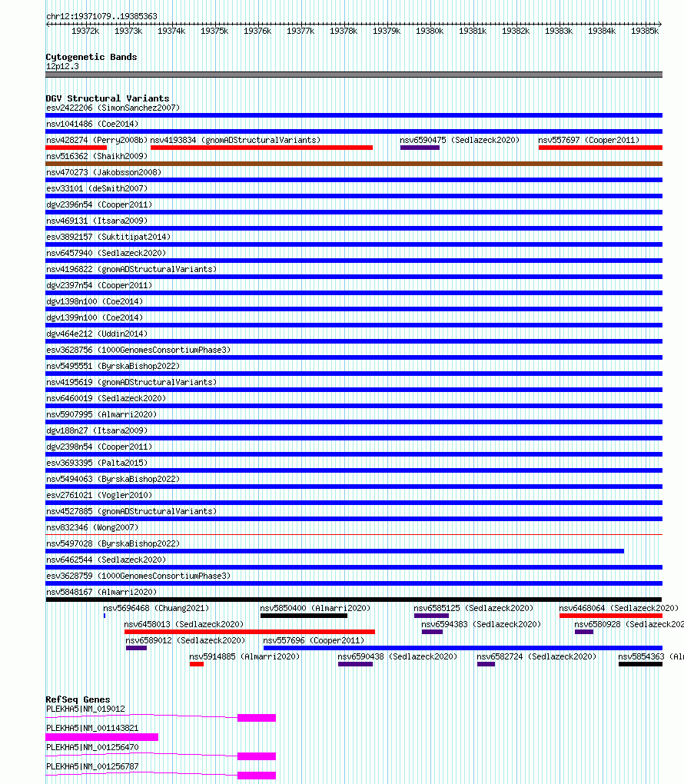
Task: Click the PLEKHA5|NM_001143821 magenta exon bar
Action: pos(102,737)
